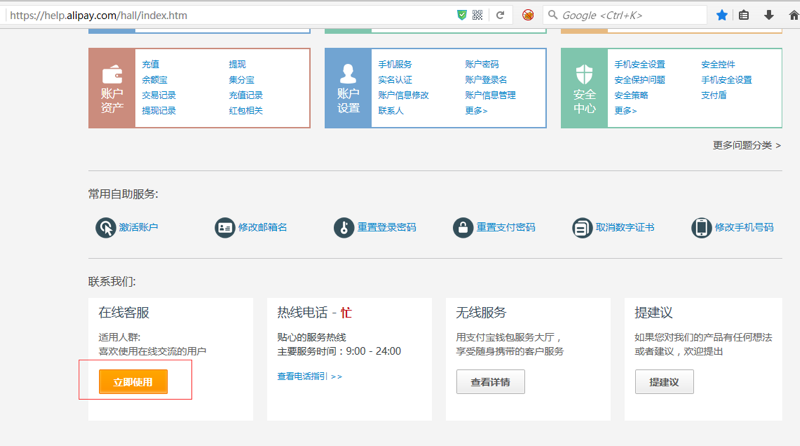Image resolution: width=800 pixels, height=446 pixels.
Task: Open the 实名认证 link
Action: [395, 80]
